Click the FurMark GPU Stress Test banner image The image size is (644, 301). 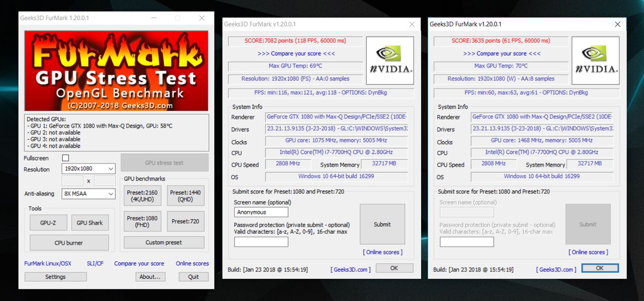(x=116, y=71)
